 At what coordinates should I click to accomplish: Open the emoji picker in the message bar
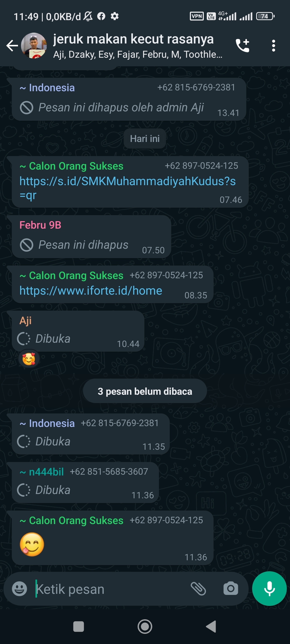click(x=20, y=589)
